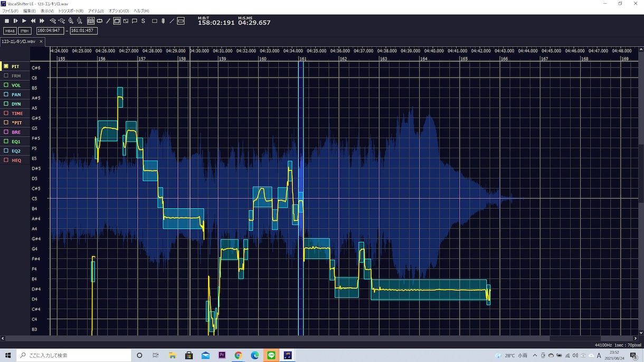644x362 pixels.
Task: Click the item box tool icon in toolbar
Action: [181, 21]
